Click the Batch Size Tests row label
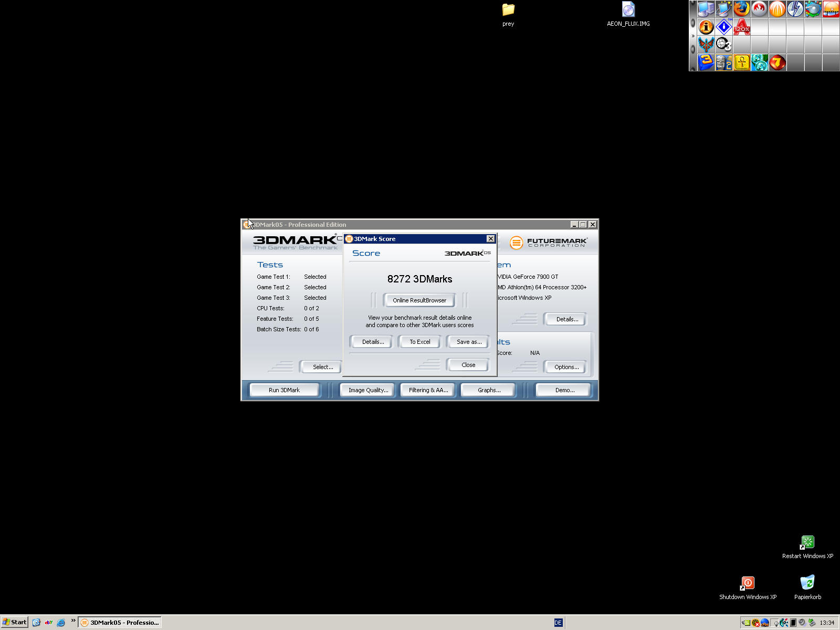This screenshot has width=840, height=630. tap(279, 329)
